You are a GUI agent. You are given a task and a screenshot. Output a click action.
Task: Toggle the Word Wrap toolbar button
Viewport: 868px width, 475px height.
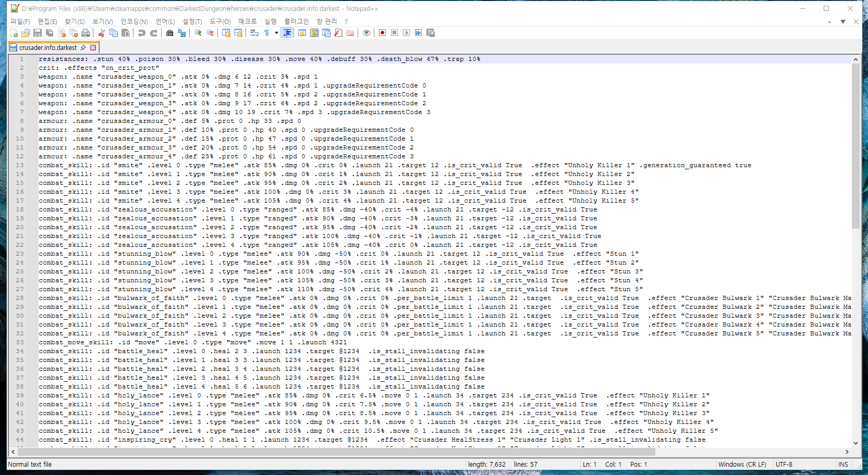[254, 33]
